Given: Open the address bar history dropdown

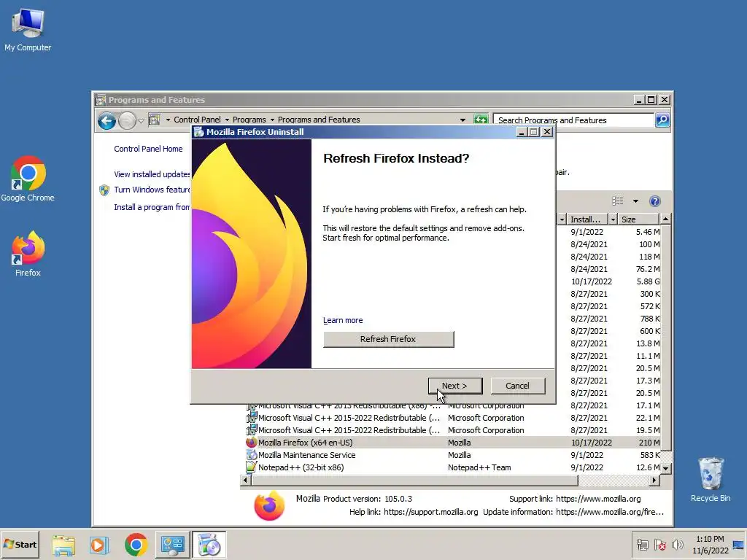Looking at the screenshot, I should coord(462,120).
